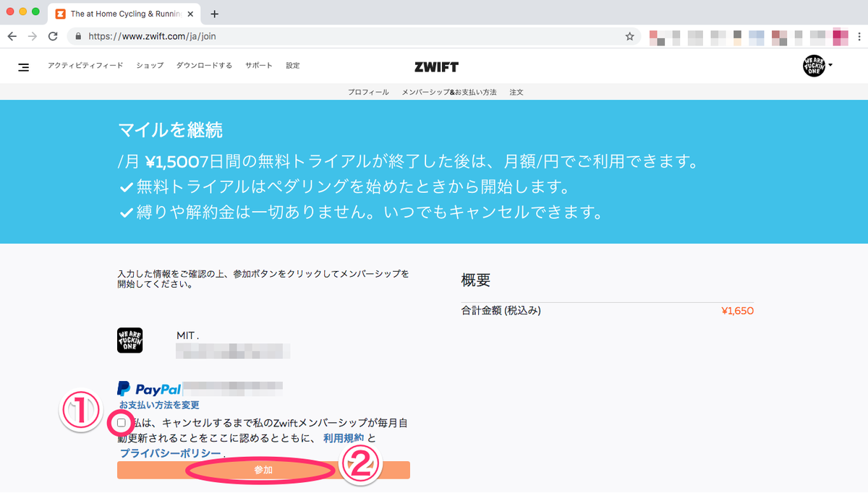The image size is (868, 493).
Task: Click the browser forward arrow
Action: click(x=32, y=35)
